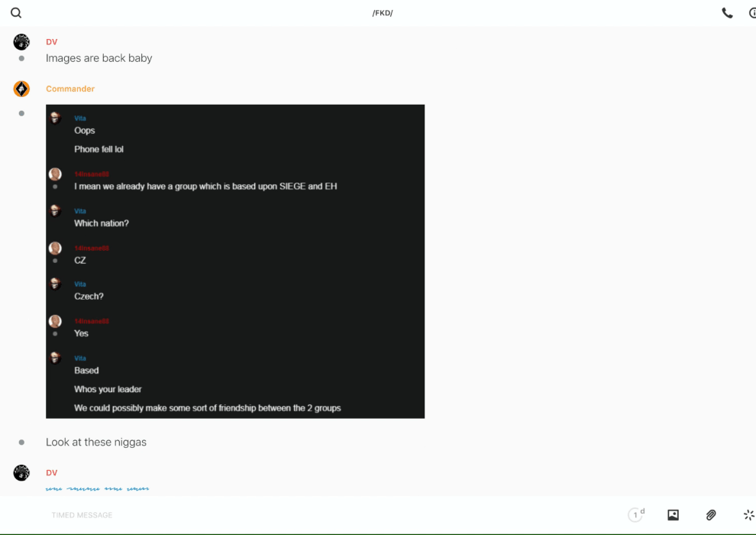
Task: Start a voice call with phone icon
Action: (x=727, y=13)
